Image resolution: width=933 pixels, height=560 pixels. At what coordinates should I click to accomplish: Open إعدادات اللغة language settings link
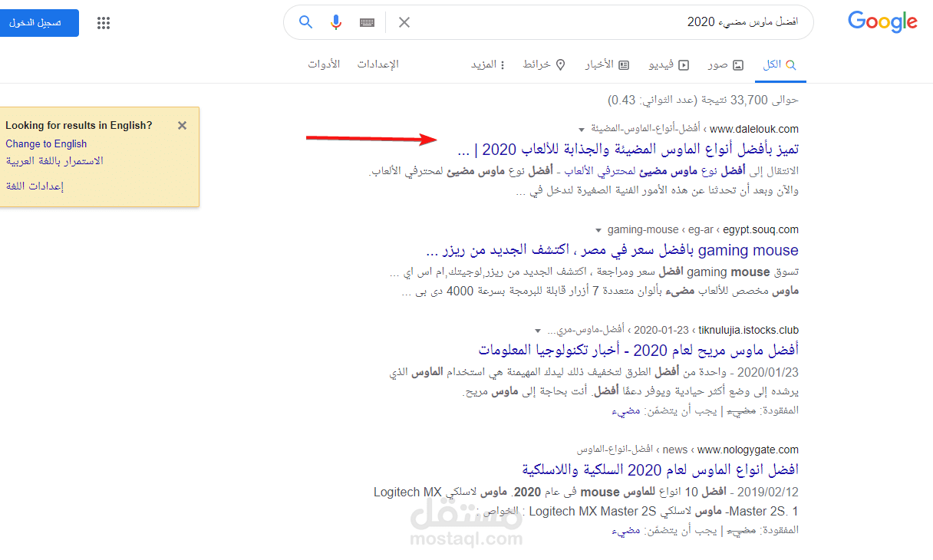tap(35, 186)
